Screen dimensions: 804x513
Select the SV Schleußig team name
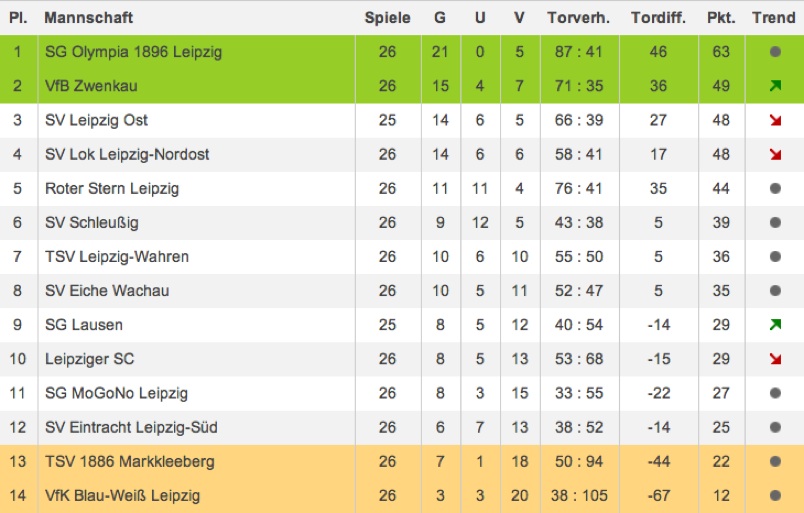[92, 223]
